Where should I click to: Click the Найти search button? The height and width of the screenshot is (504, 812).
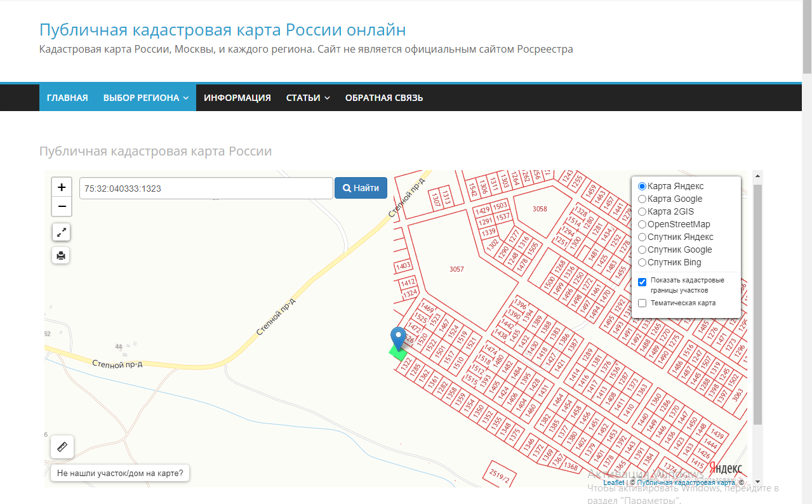click(361, 188)
